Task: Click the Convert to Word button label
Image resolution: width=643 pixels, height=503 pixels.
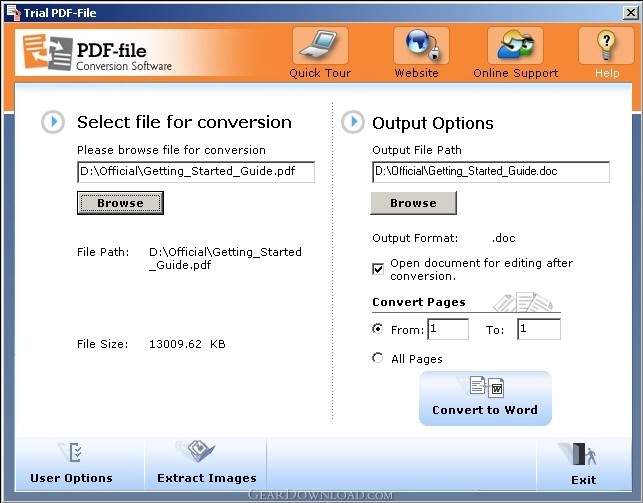Action: pos(485,410)
